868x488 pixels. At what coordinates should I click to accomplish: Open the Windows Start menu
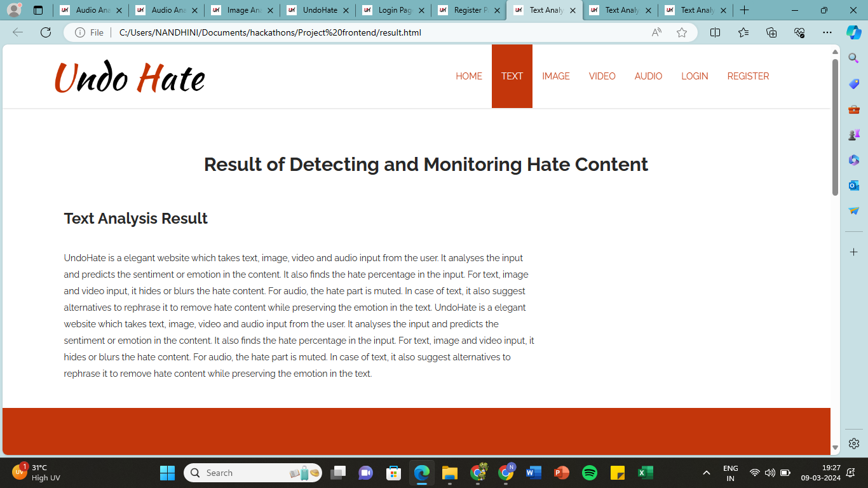pyautogui.click(x=167, y=473)
